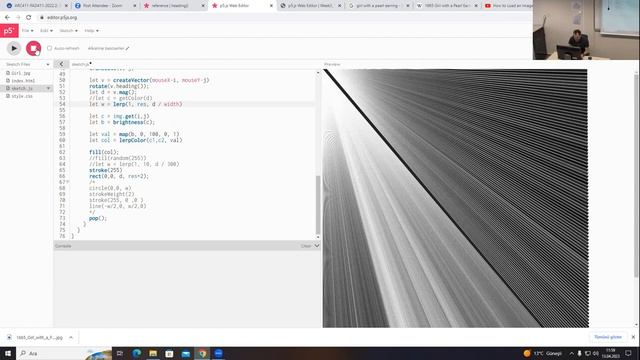Expand the Sketch Files dropdown arrow

click(48, 64)
